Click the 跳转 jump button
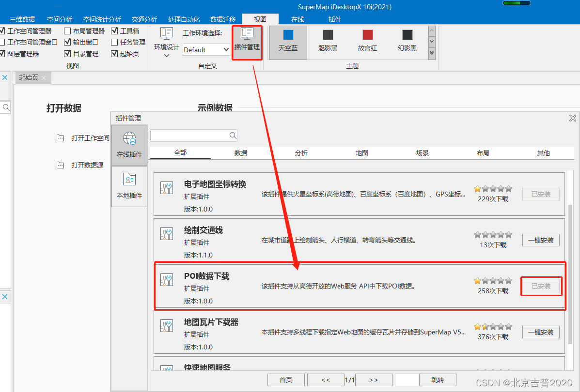The height and width of the screenshot is (392, 580). point(438,380)
